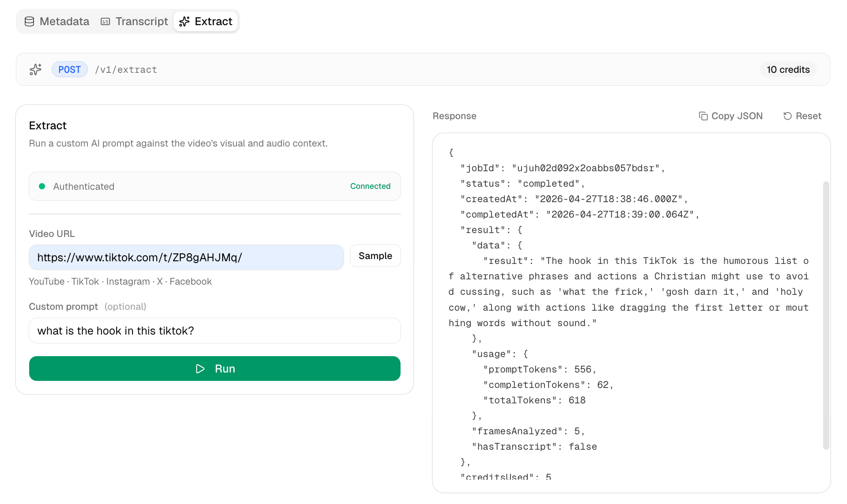This screenshot has width=847, height=504.
Task: Click the Connected status label
Action: [370, 186]
